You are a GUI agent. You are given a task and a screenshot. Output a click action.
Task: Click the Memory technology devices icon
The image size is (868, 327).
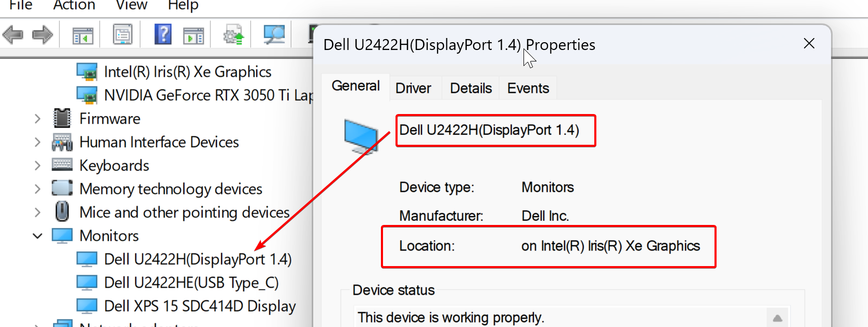[x=62, y=188]
